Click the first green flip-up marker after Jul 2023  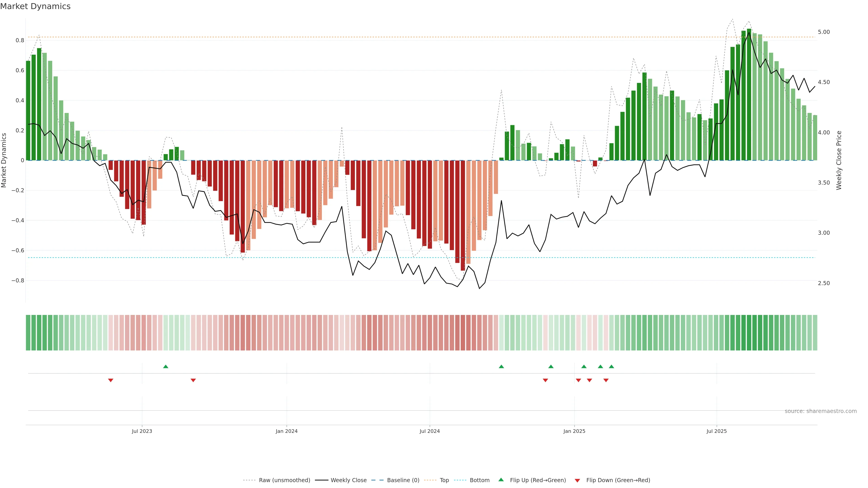165,366
